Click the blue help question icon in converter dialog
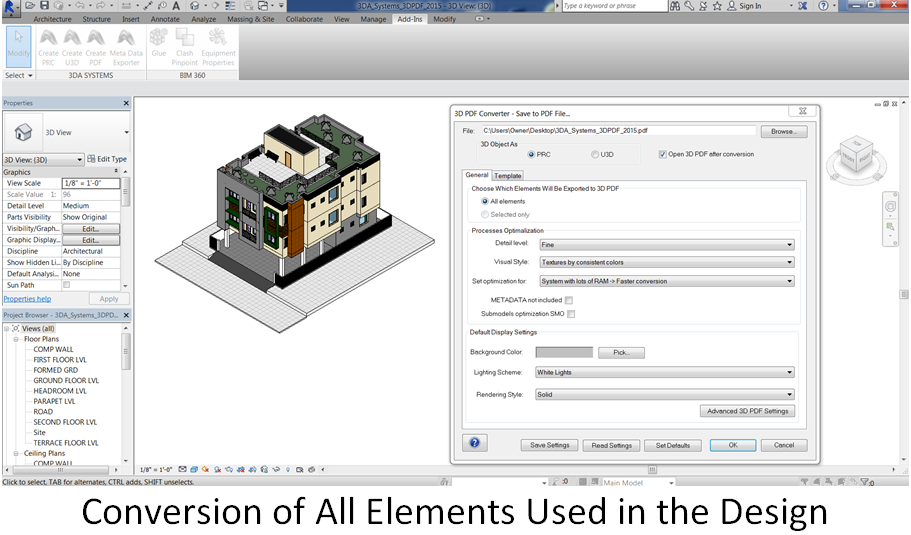 (x=475, y=443)
